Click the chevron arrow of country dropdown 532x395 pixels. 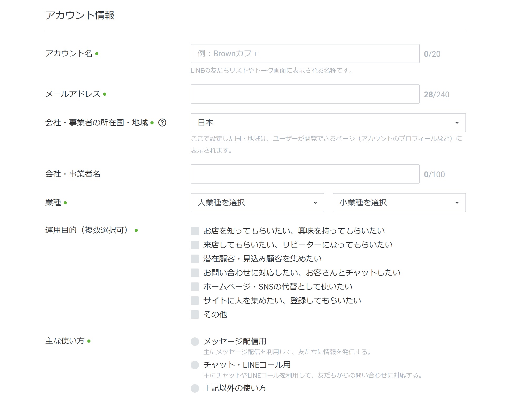tap(457, 123)
